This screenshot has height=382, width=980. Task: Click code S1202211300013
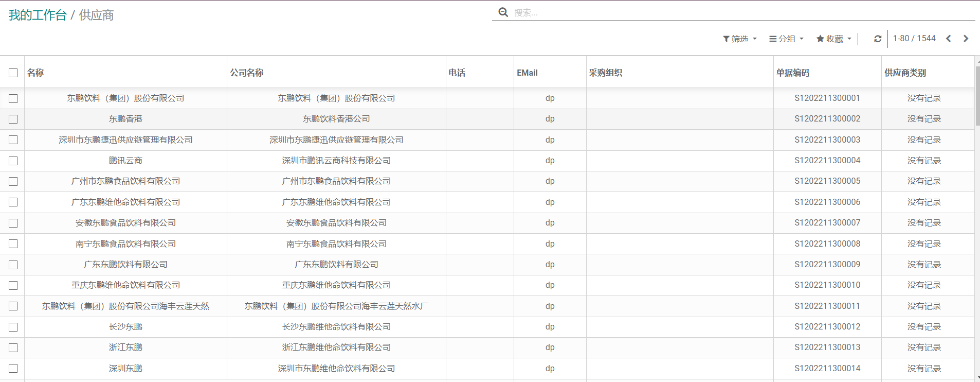point(827,348)
